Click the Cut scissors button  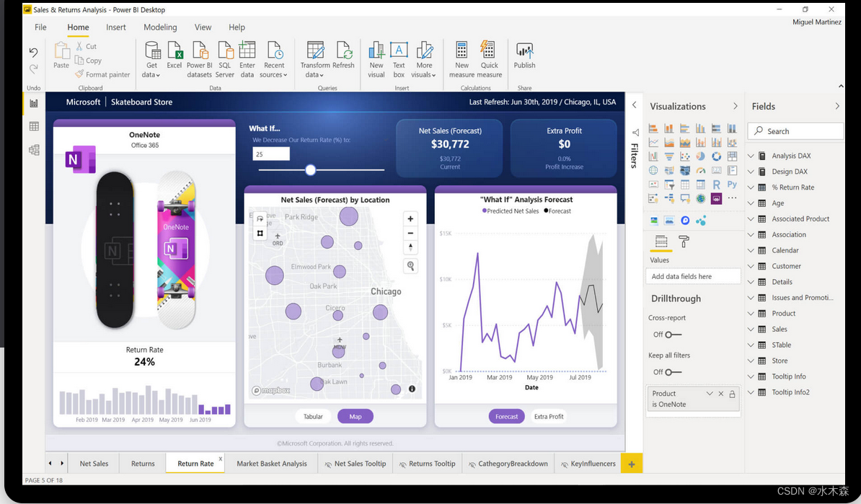87,46
